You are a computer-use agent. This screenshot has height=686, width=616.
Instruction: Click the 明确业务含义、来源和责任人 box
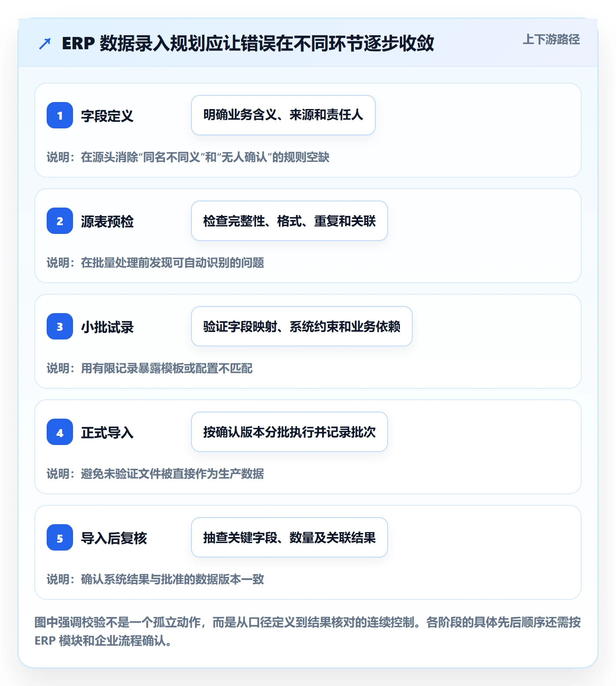283,115
